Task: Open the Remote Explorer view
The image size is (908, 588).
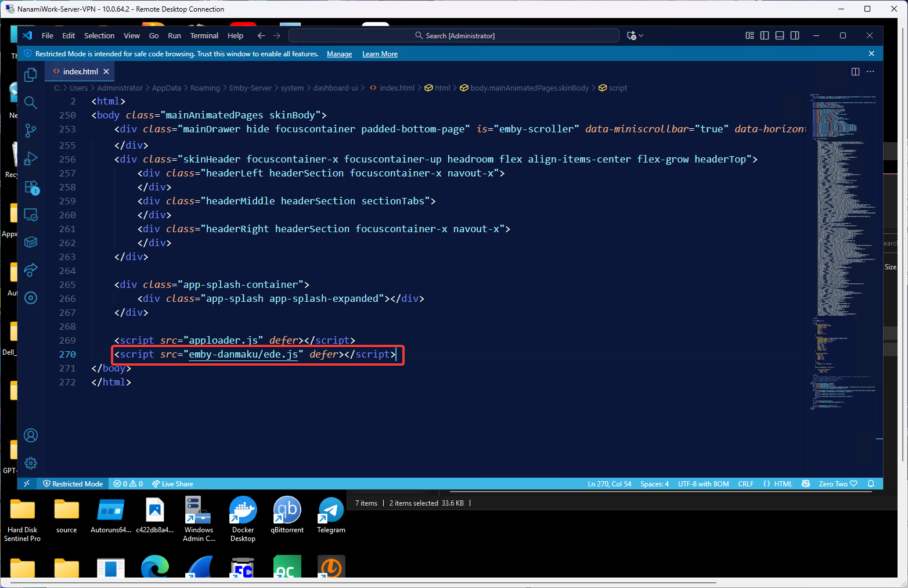Action: click(31, 215)
